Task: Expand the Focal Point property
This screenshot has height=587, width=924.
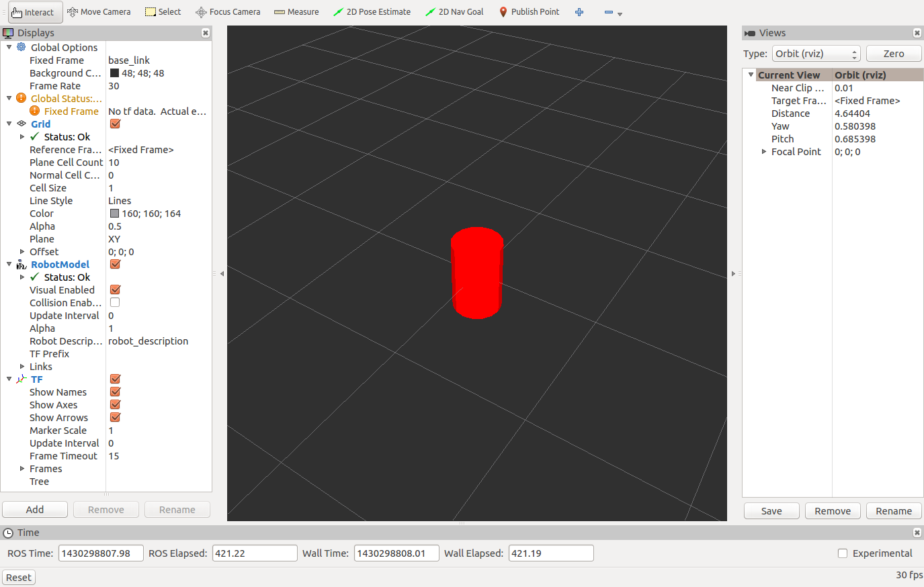Action: pyautogui.click(x=764, y=152)
